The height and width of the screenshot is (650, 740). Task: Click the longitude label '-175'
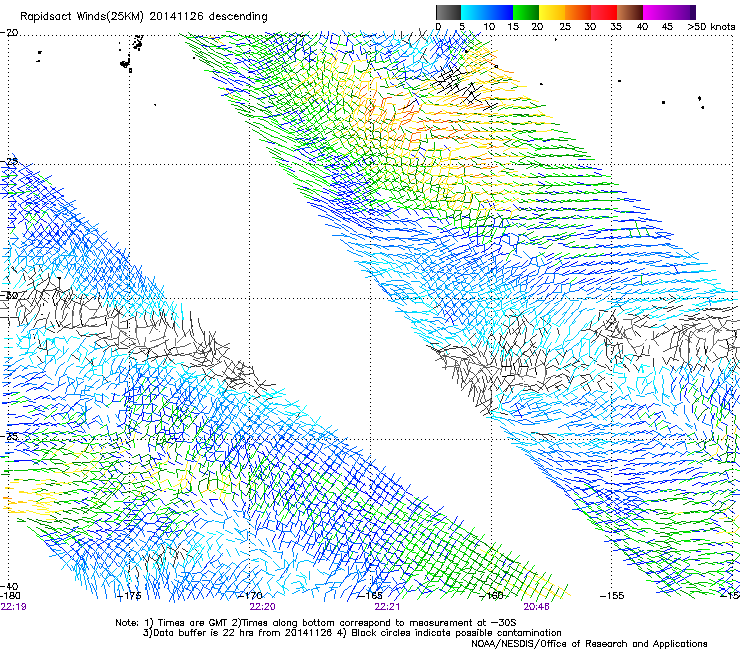(129, 596)
